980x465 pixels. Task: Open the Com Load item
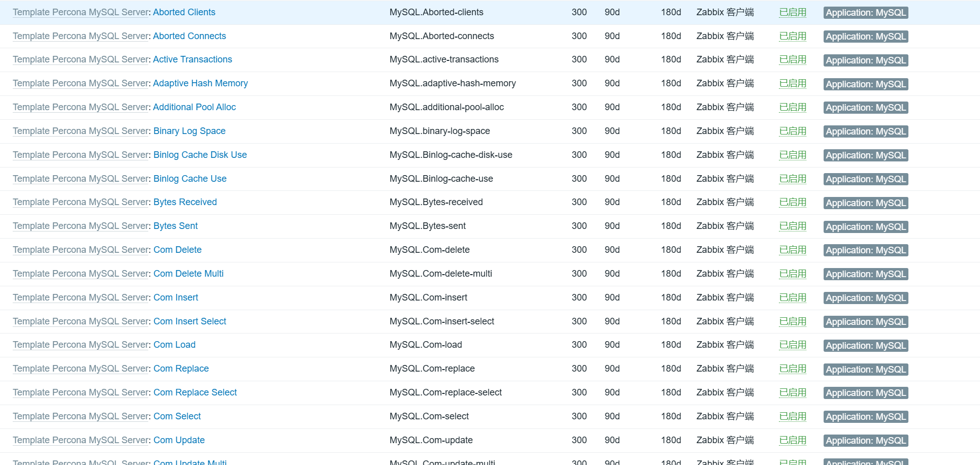point(174,345)
